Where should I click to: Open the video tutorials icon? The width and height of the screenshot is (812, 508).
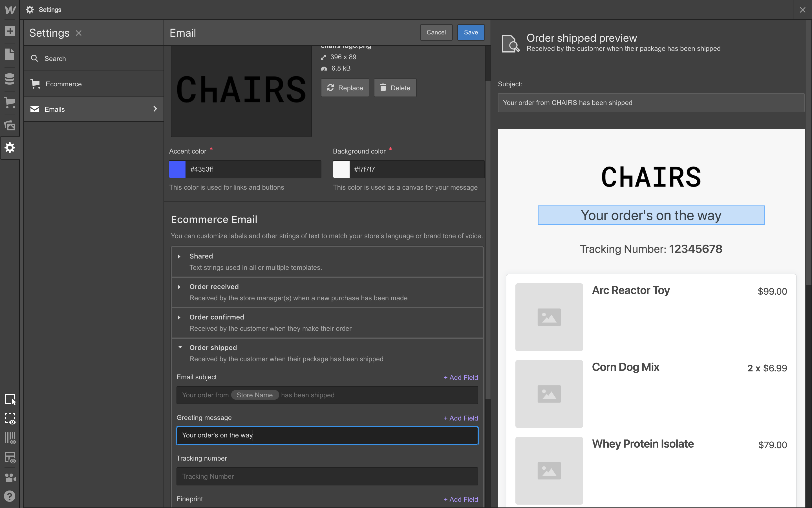10,478
